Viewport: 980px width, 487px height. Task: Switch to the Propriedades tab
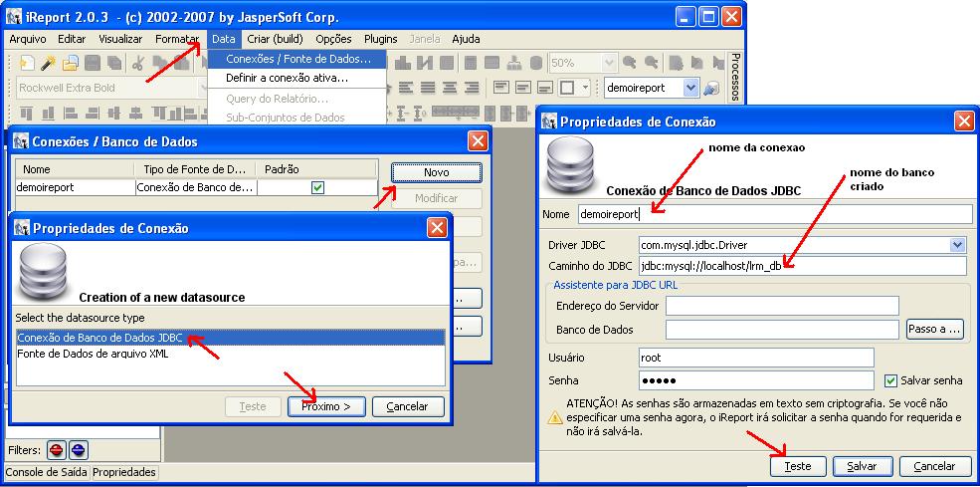coord(123,472)
